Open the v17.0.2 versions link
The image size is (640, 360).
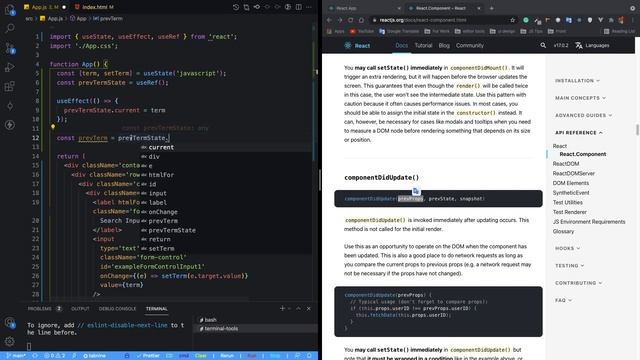(561, 45)
